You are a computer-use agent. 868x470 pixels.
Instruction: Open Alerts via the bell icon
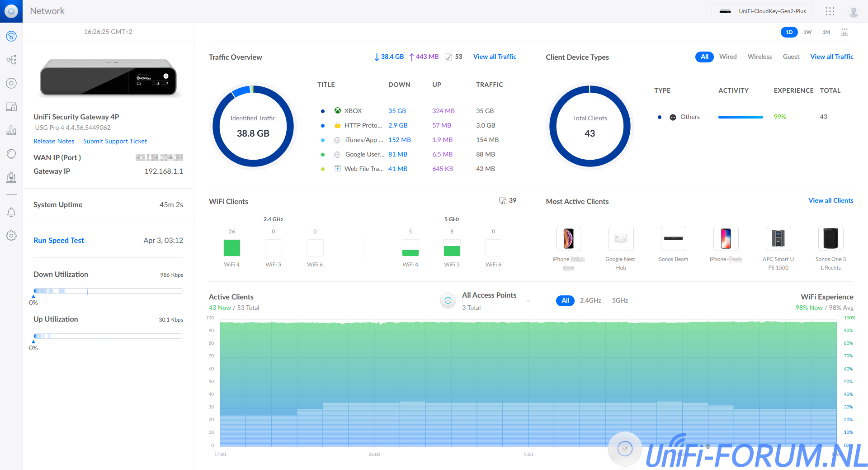11,212
